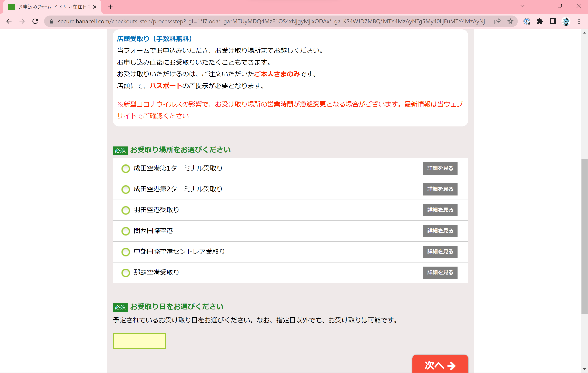Open Chrome three-dot menu
This screenshot has width=588, height=373.
pos(579,21)
